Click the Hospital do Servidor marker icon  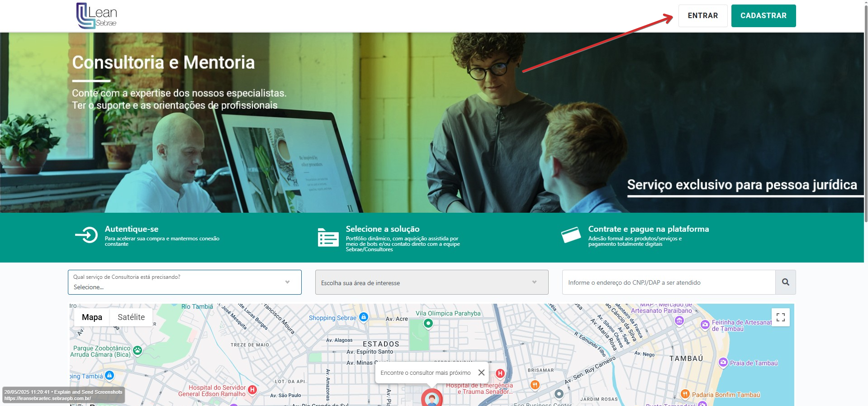tap(252, 390)
